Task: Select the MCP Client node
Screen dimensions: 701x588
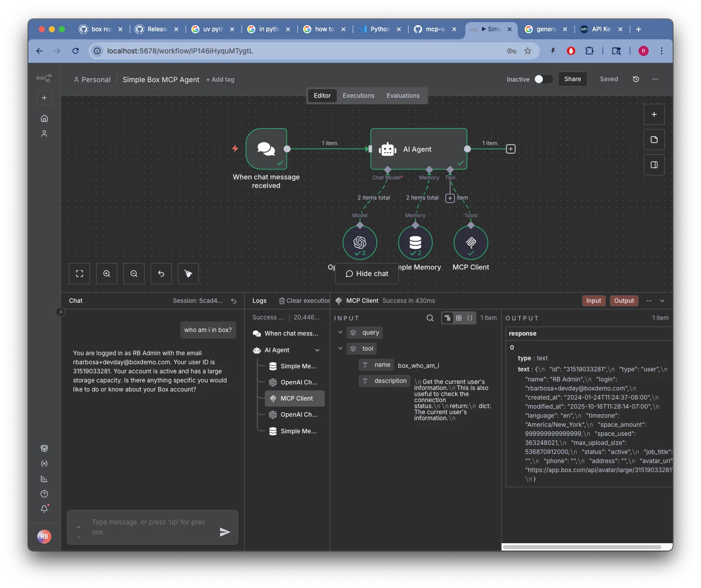Action: tap(471, 243)
